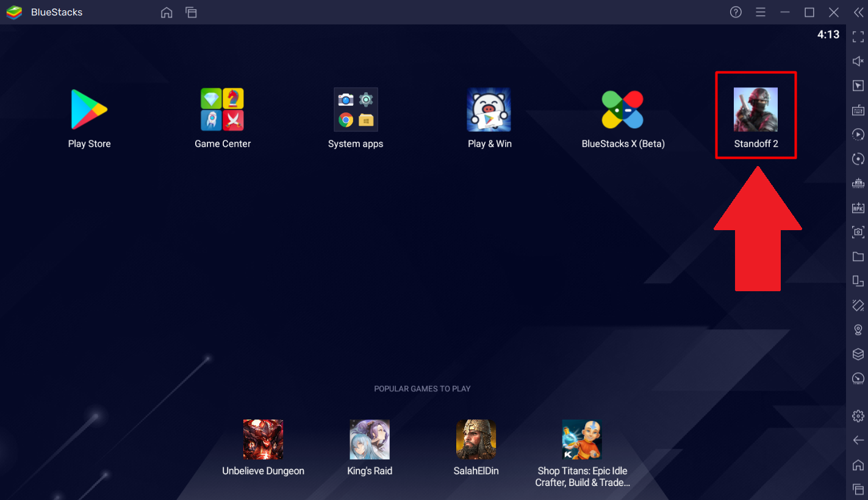The image size is (868, 500).
Task: Open the Install APK tool
Action: click(858, 208)
